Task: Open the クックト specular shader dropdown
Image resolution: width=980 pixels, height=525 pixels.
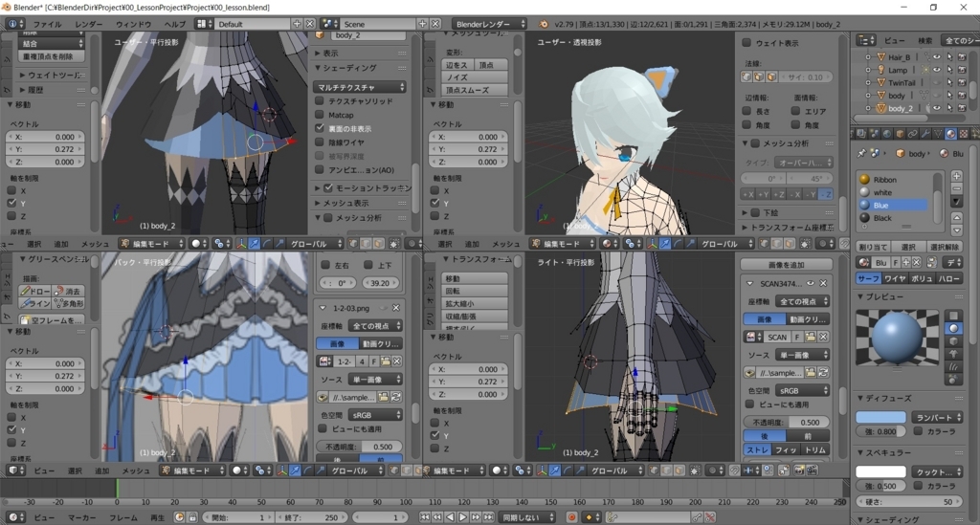Action: [936, 471]
